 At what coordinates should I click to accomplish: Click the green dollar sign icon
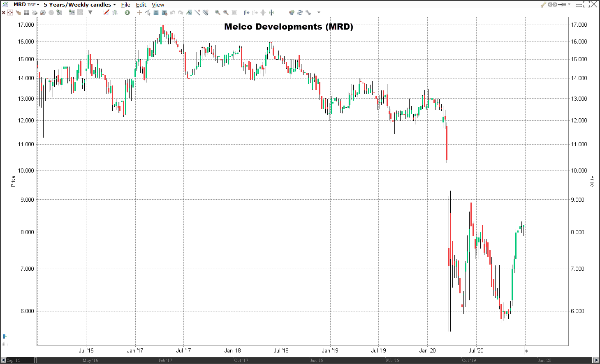tap(127, 12)
